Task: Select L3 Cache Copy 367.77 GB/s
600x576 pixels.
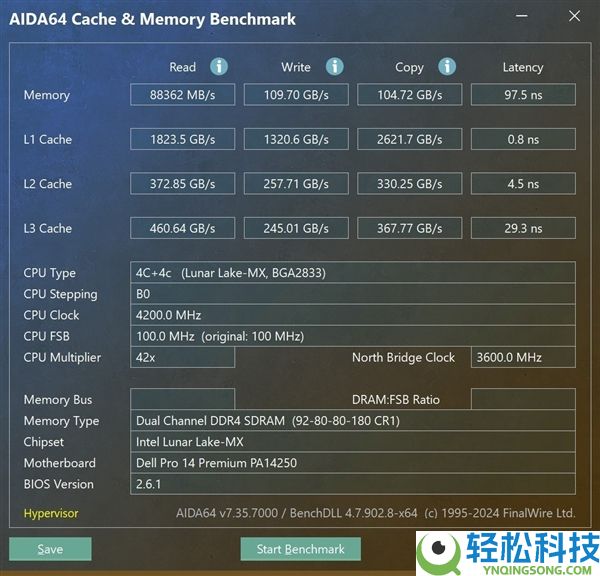Action: click(x=409, y=228)
